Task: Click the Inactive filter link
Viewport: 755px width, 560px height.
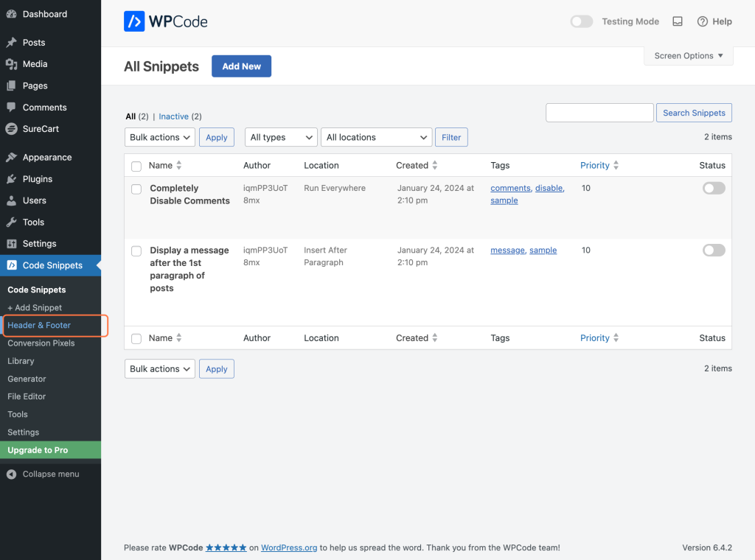Action: tap(174, 116)
